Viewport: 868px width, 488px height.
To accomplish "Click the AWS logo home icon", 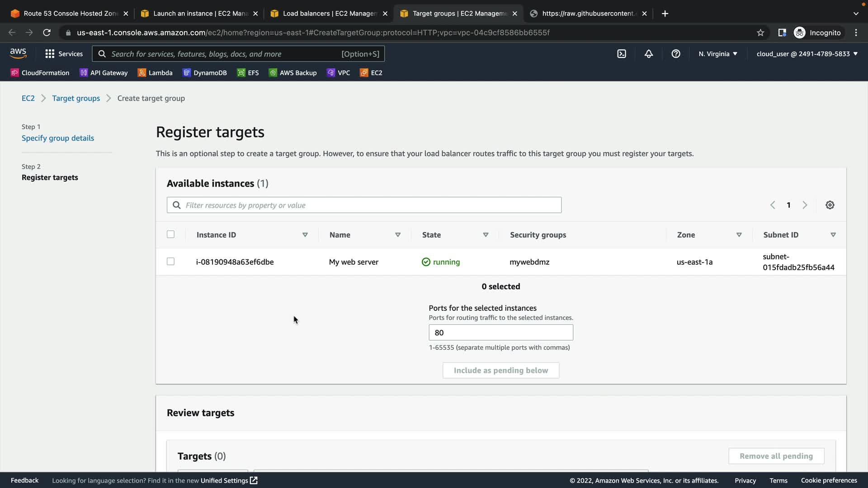I will coord(18,53).
